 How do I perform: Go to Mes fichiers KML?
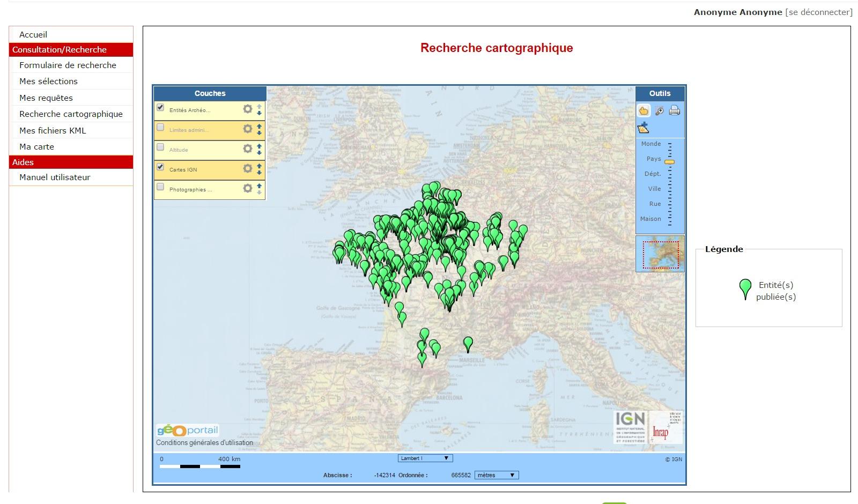point(53,131)
